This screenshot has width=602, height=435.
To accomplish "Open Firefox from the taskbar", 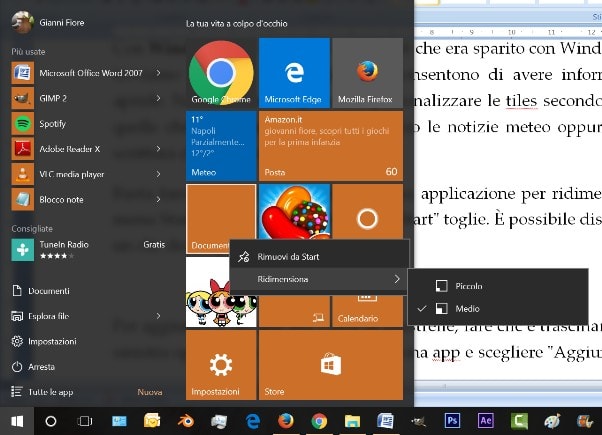I will 286,421.
